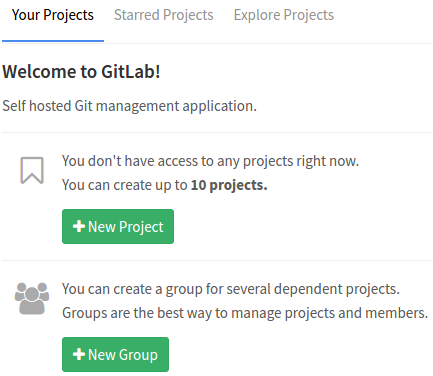Open the Starred Projects tab
The width and height of the screenshot is (433, 376).
click(164, 15)
